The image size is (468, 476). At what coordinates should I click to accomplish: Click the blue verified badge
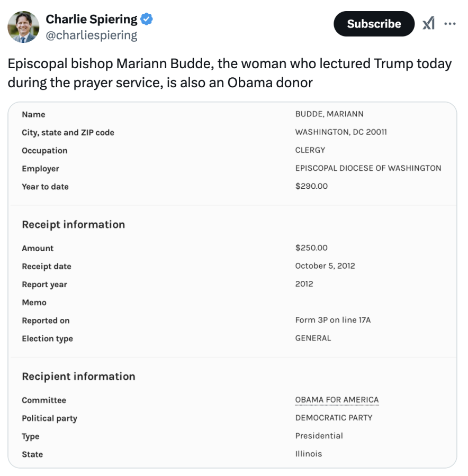click(147, 20)
